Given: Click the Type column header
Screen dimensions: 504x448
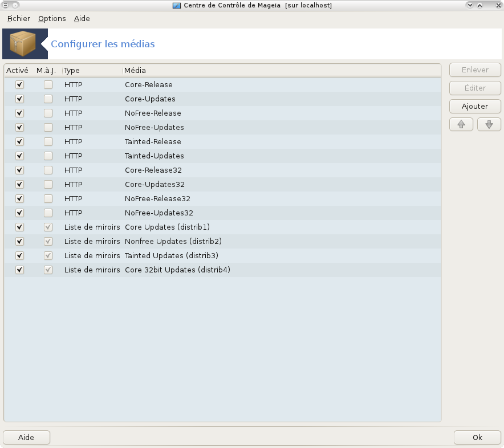Looking at the screenshot, I should 92,70.
